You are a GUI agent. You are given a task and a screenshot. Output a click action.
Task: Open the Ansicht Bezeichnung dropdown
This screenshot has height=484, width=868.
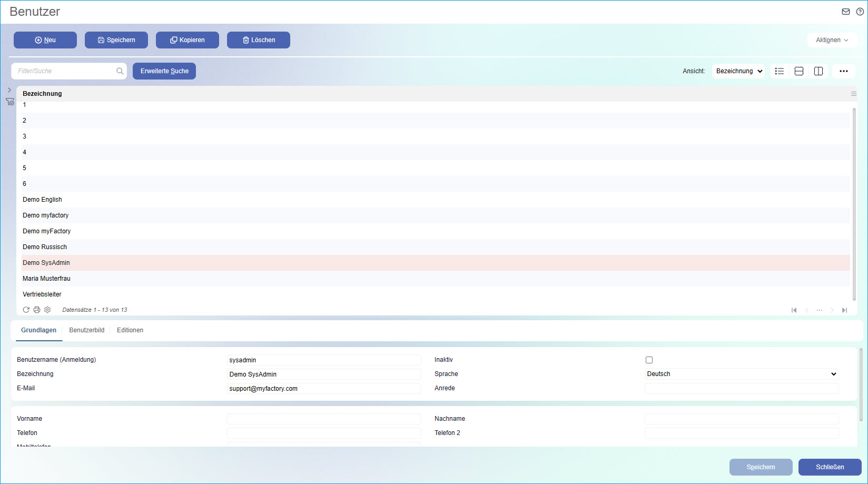[738, 71]
